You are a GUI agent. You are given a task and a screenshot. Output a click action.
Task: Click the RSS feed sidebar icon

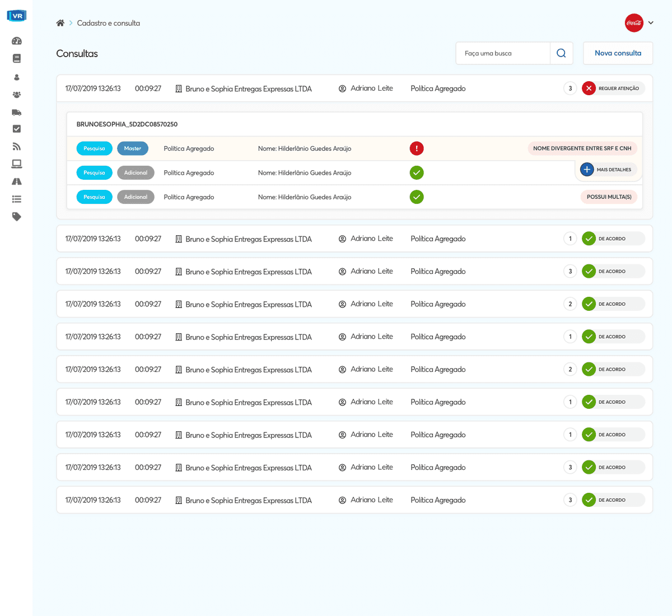(x=16, y=147)
